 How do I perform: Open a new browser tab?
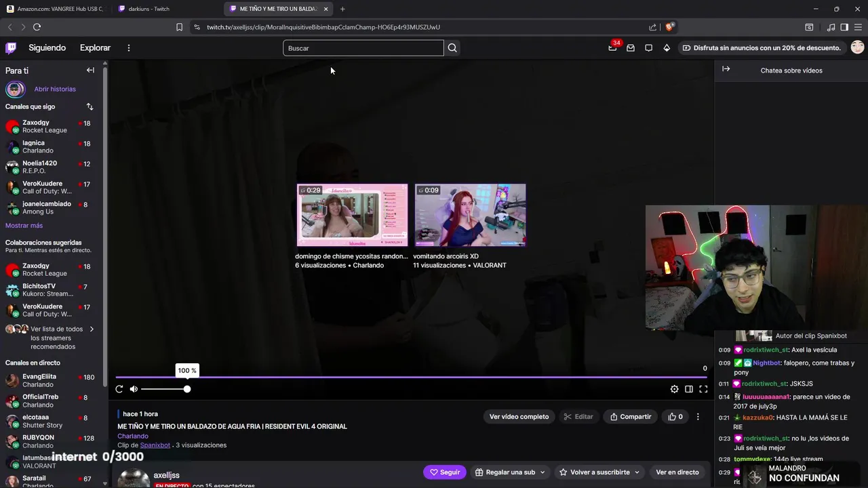(342, 9)
